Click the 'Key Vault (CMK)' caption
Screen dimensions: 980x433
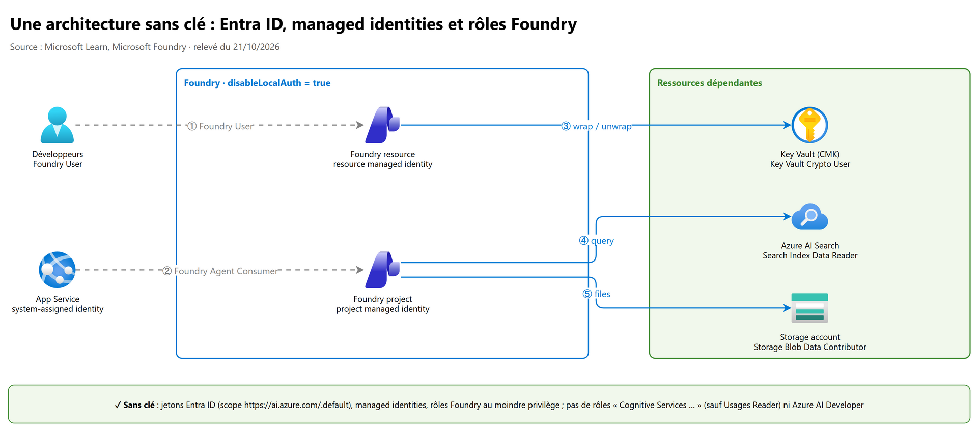click(x=810, y=154)
